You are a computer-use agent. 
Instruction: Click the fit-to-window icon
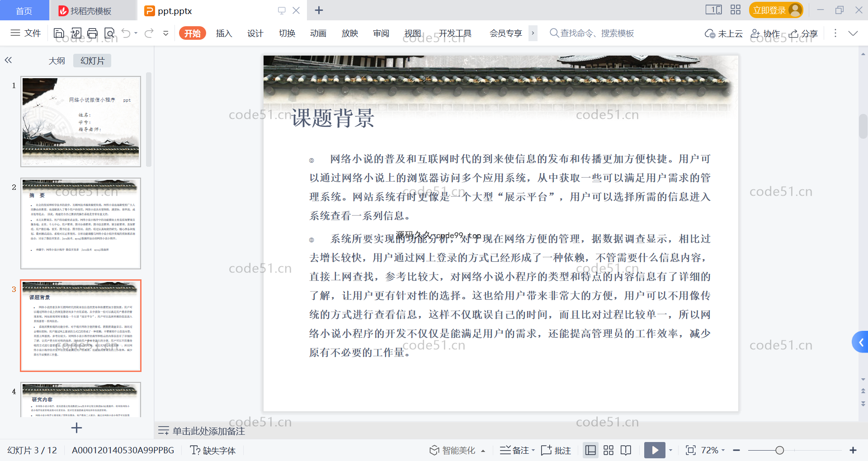[690, 450]
